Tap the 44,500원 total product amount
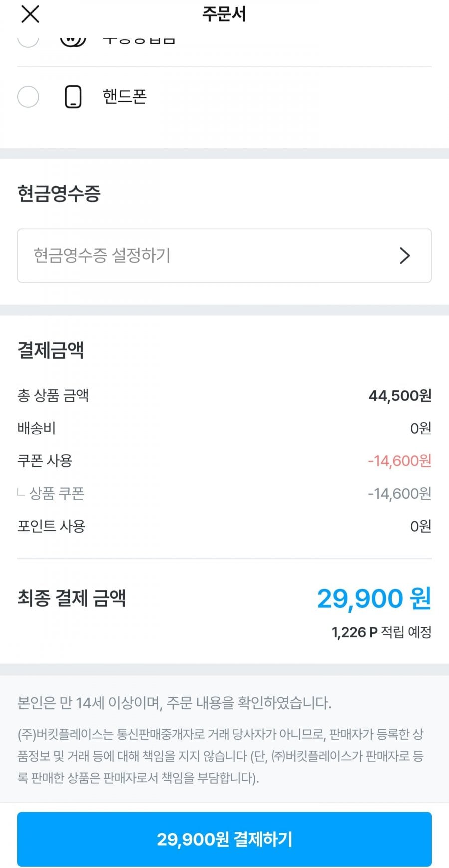The height and width of the screenshot is (868, 449). point(400,396)
